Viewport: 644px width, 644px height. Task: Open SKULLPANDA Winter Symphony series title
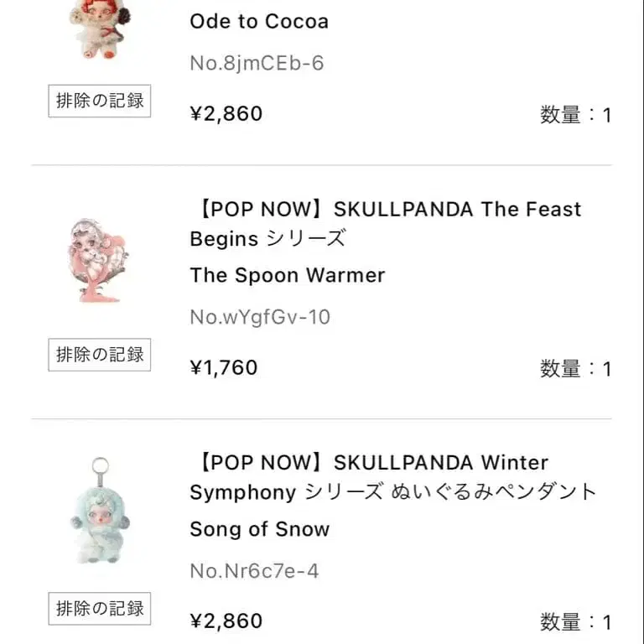tap(392, 477)
